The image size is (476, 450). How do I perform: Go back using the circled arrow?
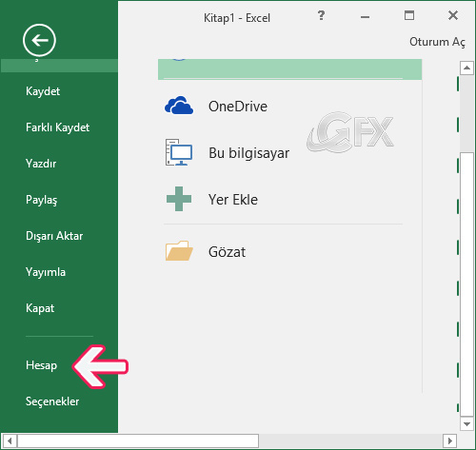(x=39, y=40)
